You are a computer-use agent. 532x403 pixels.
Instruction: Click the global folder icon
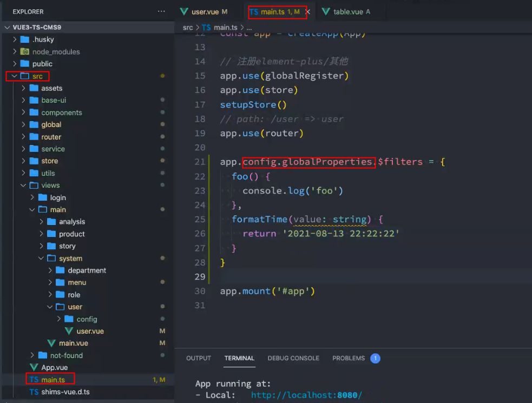click(34, 124)
